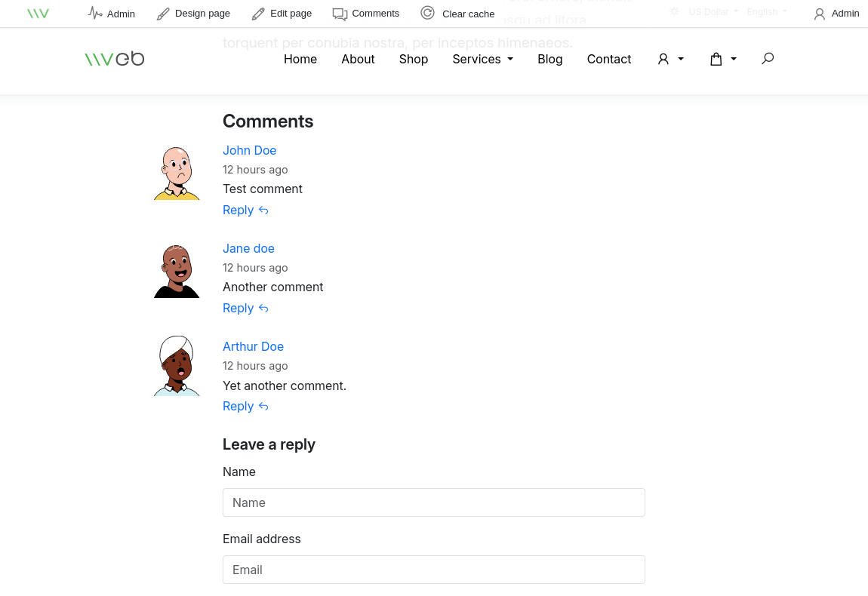Open Admin dashboard from top bar
The height and width of the screenshot is (596, 868).
coord(111,14)
